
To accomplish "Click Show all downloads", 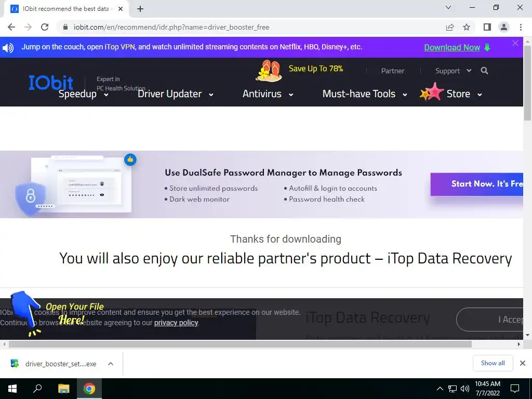I will tap(493, 363).
